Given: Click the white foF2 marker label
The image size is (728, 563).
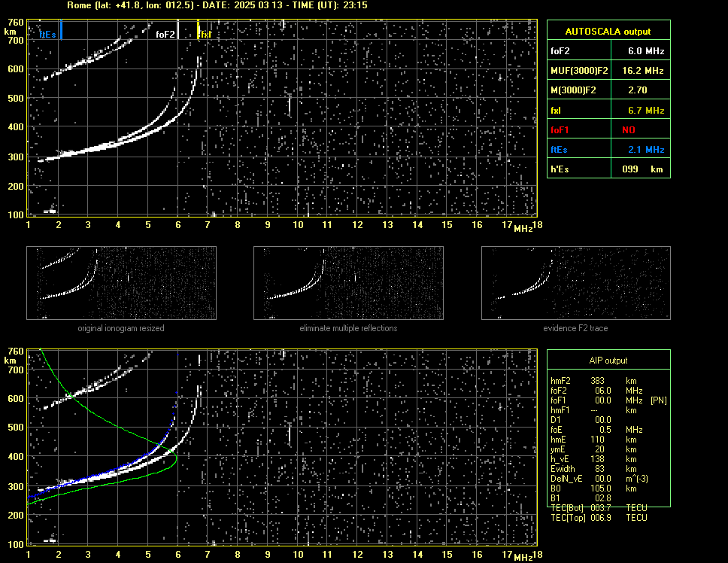Looking at the screenshot, I should 165,35.
